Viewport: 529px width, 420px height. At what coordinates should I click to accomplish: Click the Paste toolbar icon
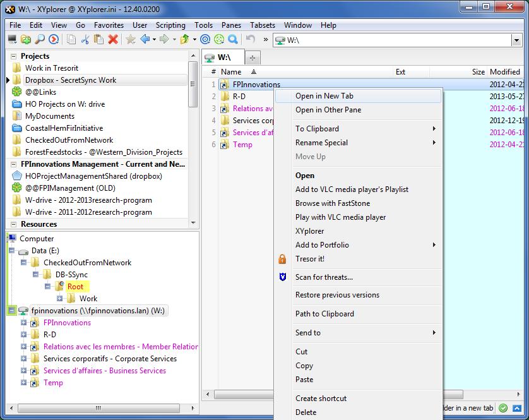click(x=100, y=39)
